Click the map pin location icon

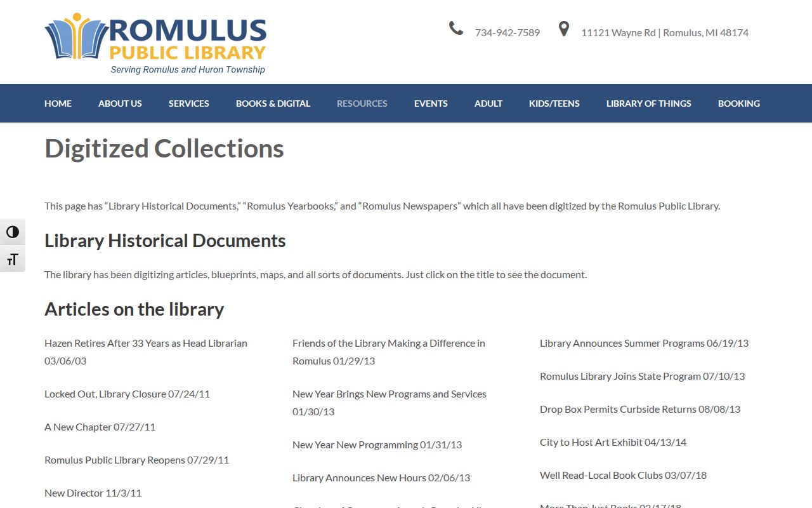click(x=563, y=29)
